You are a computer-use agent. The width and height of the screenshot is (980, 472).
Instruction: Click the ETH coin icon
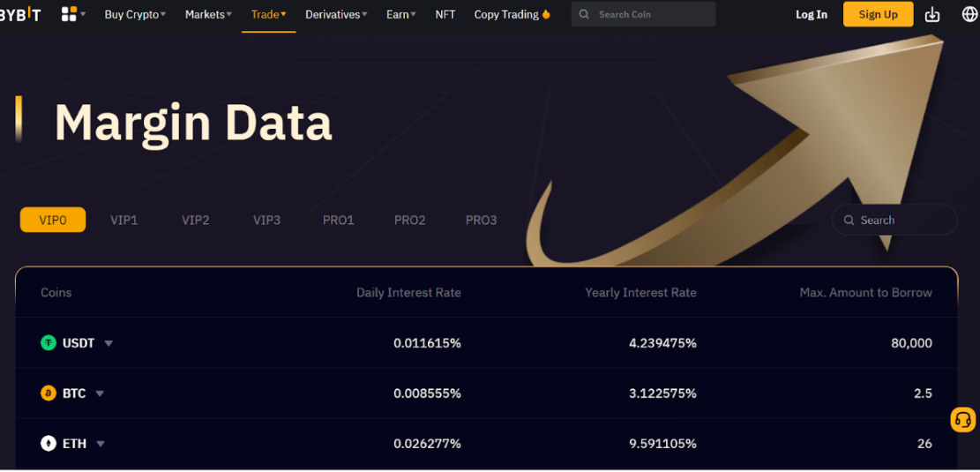tap(49, 444)
